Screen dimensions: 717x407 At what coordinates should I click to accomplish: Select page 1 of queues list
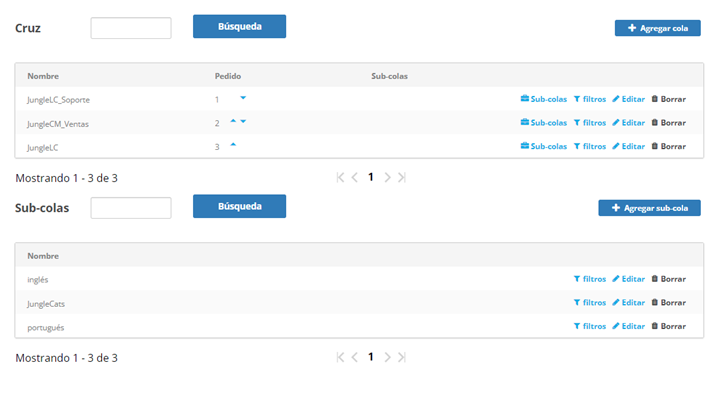click(x=371, y=177)
